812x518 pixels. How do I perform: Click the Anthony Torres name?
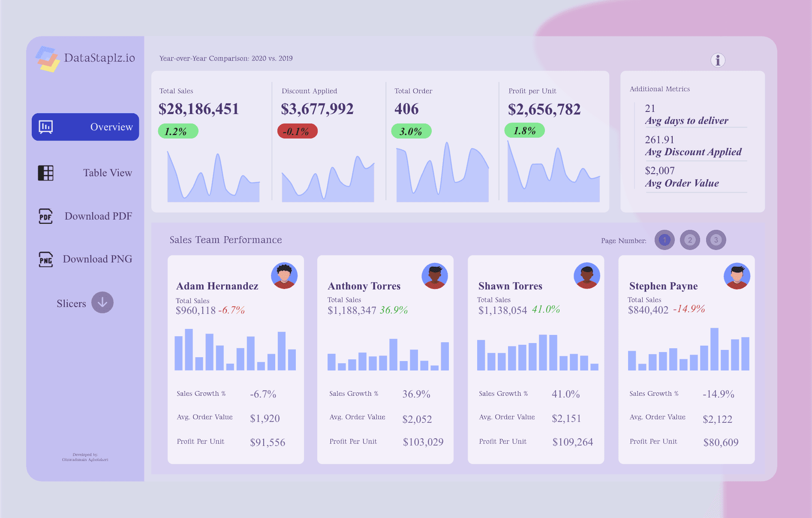coord(364,286)
